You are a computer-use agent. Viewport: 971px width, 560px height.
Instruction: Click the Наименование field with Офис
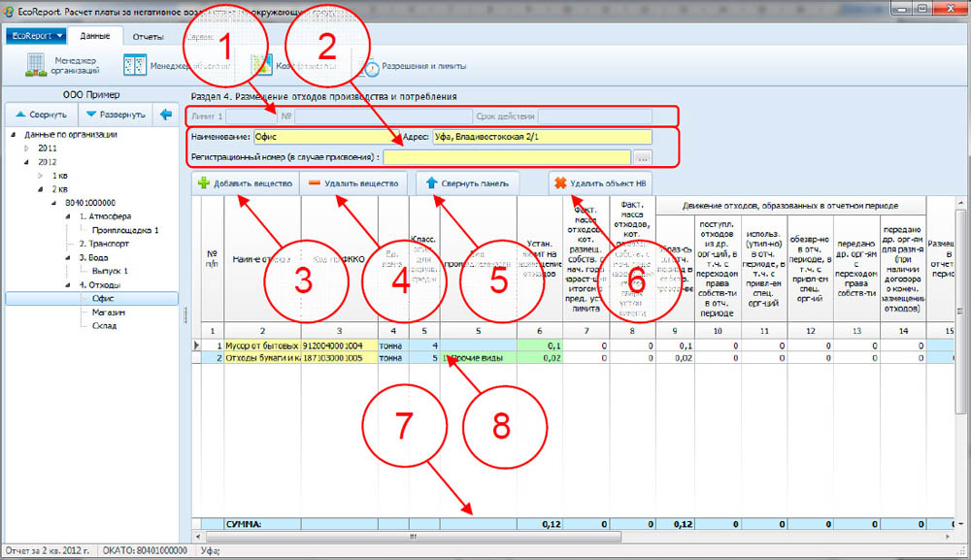click(326, 137)
